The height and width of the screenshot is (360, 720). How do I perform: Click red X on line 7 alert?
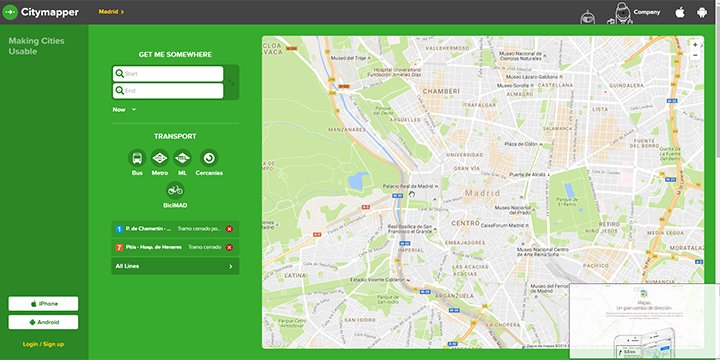[x=229, y=247]
